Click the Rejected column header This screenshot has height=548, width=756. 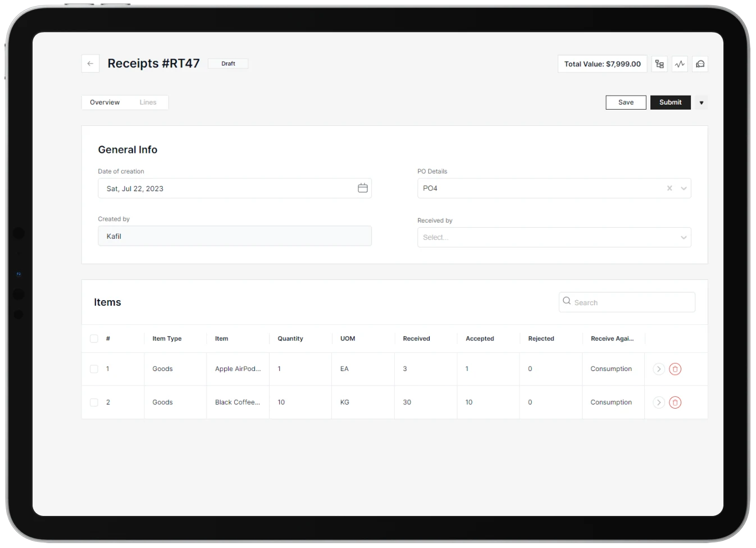541,338
